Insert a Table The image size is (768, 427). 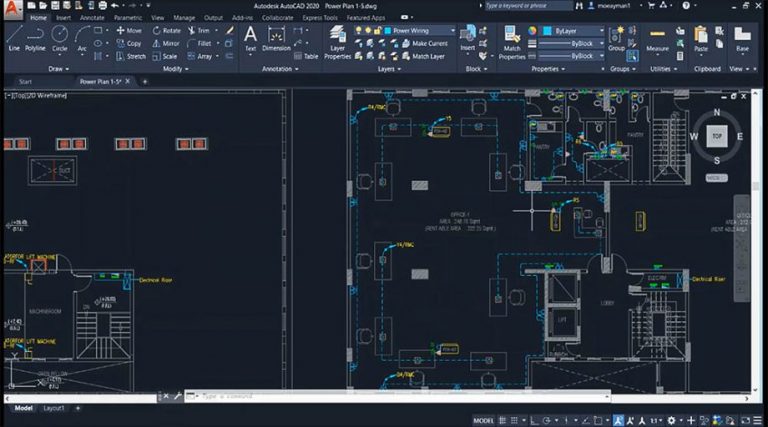click(306, 56)
